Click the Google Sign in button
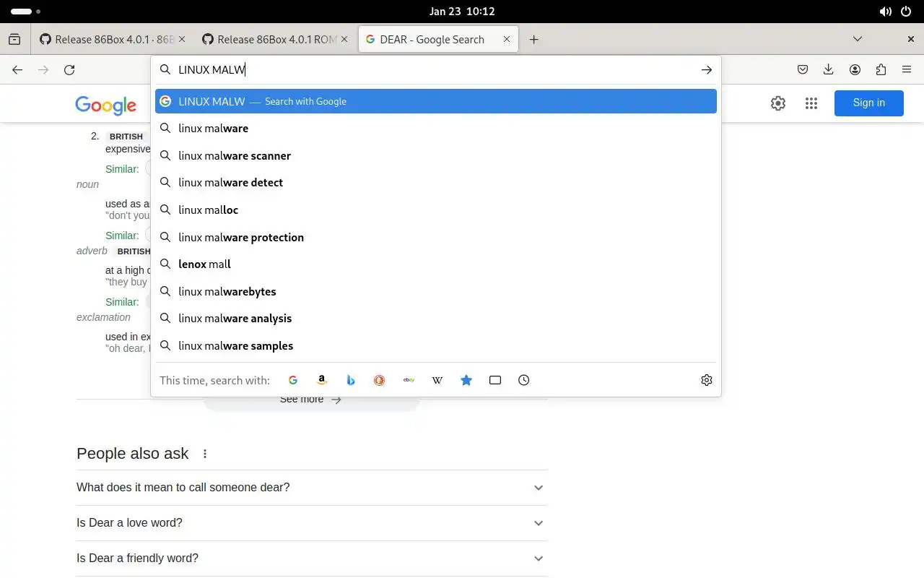924x578 pixels. click(x=869, y=103)
